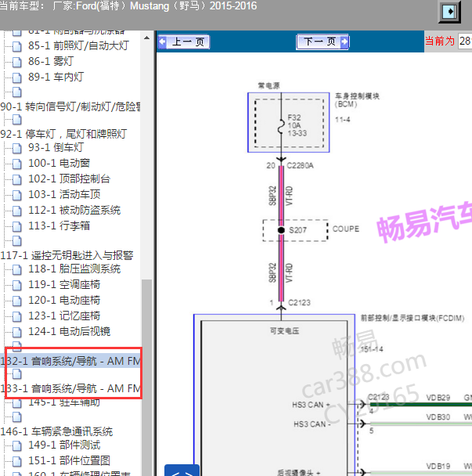
Task: Click page icon beside 151-1 部件位置图
Action: (x=17, y=461)
